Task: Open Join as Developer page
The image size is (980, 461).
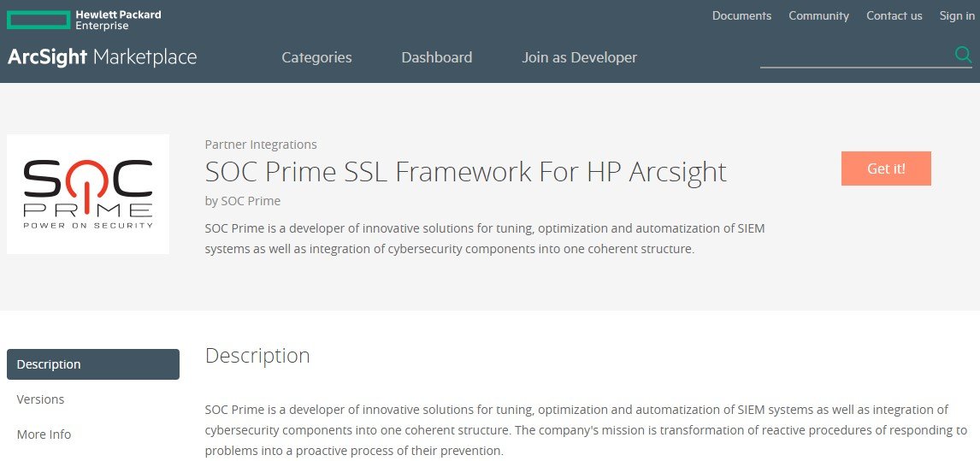Action: coord(580,57)
